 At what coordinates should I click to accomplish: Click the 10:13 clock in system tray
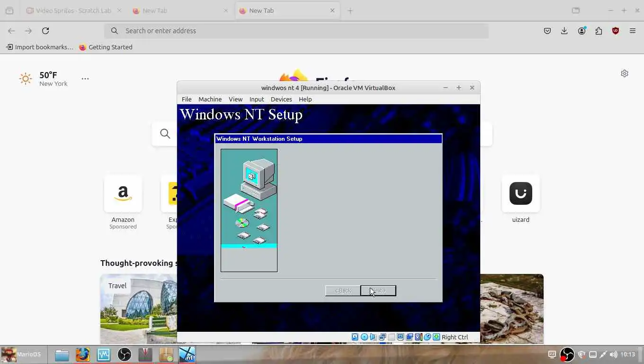628,355
